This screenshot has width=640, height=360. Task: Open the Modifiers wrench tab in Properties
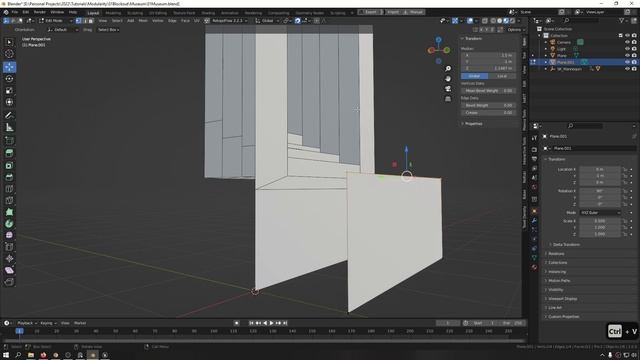point(534,220)
